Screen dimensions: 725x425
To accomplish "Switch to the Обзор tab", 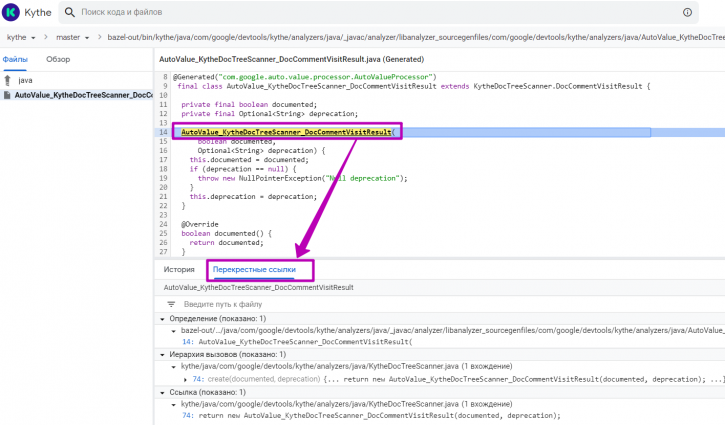I will tap(58, 59).
